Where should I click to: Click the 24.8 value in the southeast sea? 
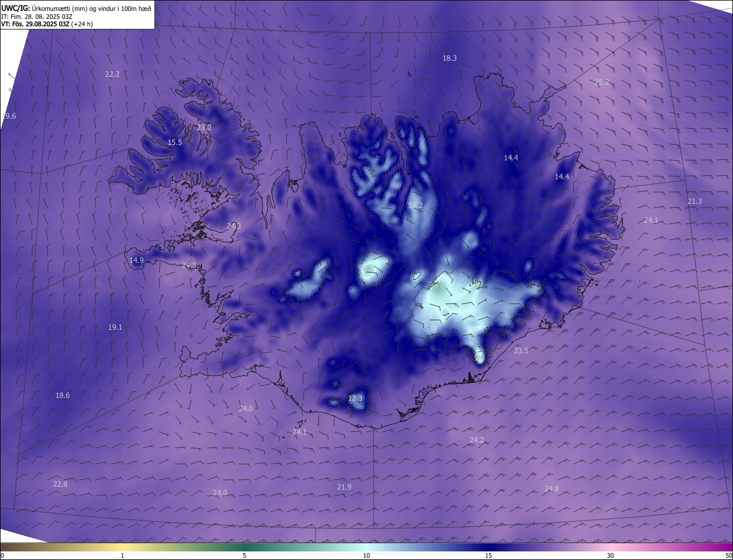click(551, 488)
